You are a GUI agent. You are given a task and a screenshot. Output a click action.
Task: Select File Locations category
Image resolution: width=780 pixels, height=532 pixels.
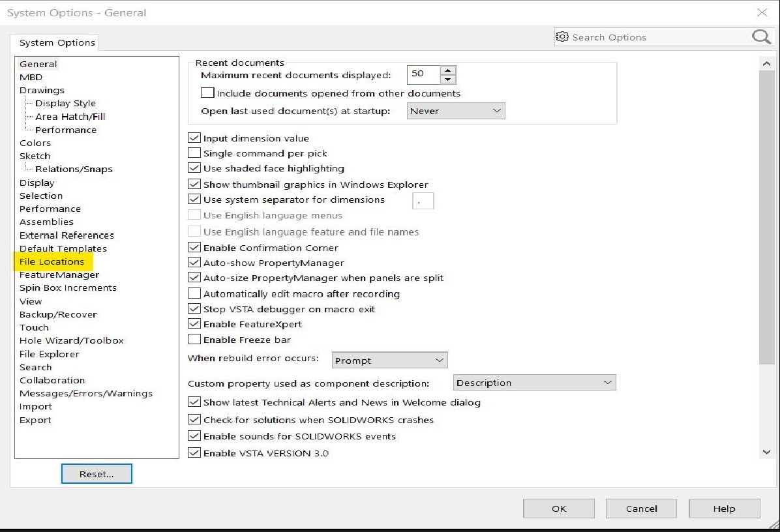pos(52,261)
